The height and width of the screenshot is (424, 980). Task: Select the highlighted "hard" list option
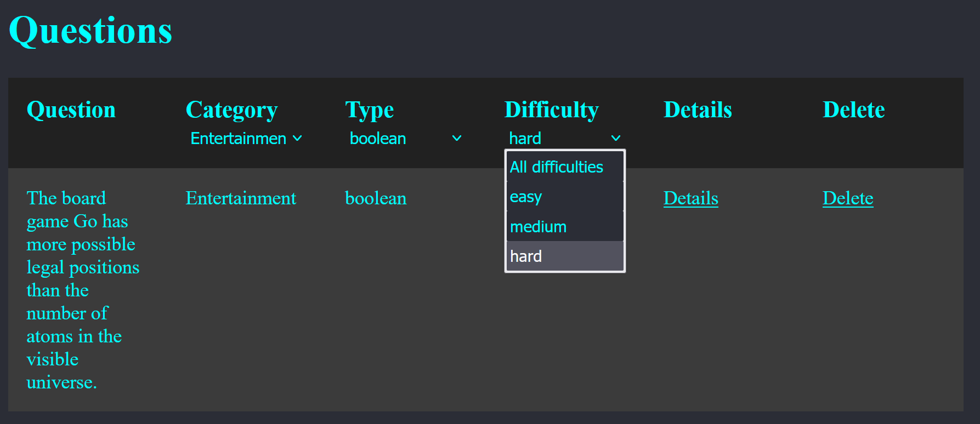(564, 256)
